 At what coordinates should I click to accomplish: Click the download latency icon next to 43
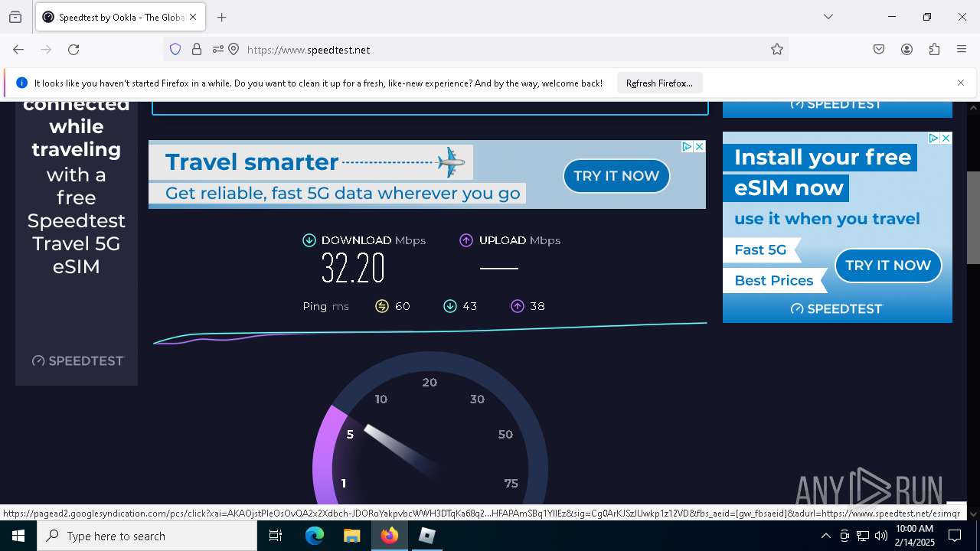[450, 306]
